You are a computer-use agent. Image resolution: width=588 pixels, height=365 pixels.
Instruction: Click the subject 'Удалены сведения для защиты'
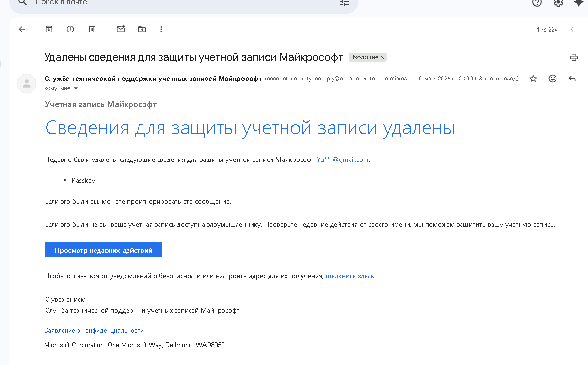pyautogui.click(x=193, y=57)
